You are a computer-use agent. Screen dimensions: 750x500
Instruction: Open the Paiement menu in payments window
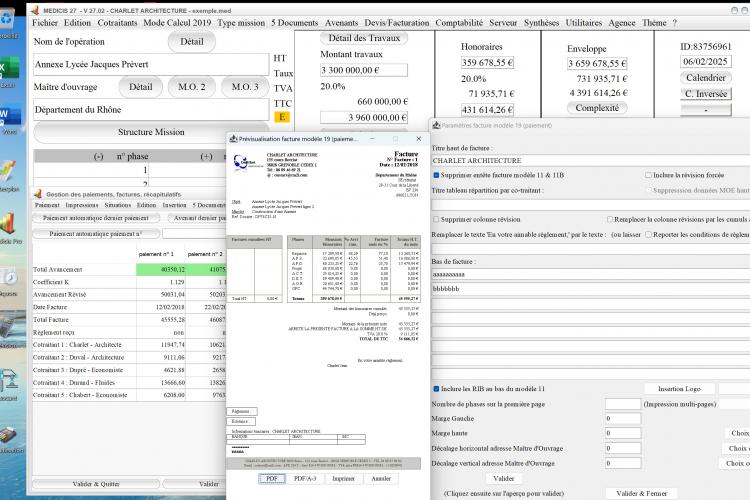pos(47,205)
